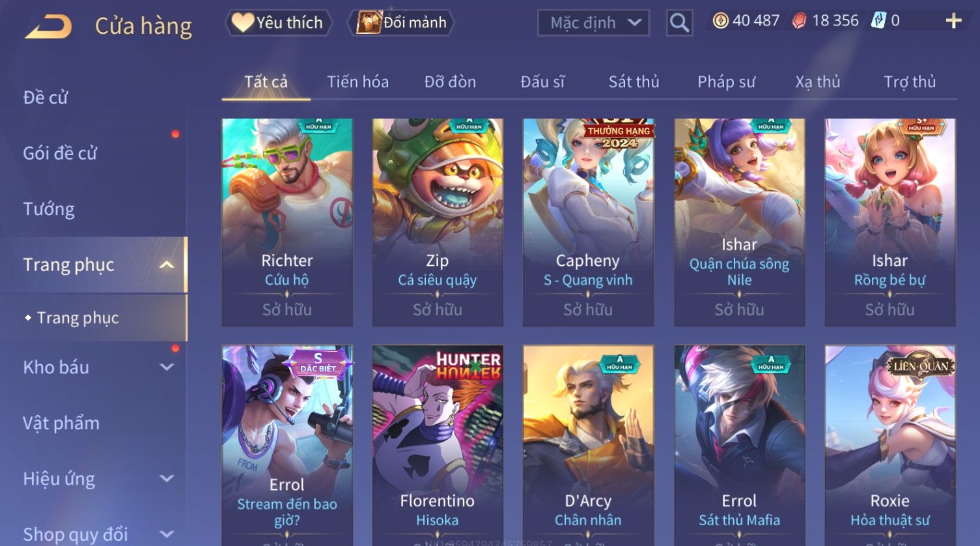This screenshot has height=546, width=980.
Task: Go to Gói đề cử section
Action: tap(60, 153)
